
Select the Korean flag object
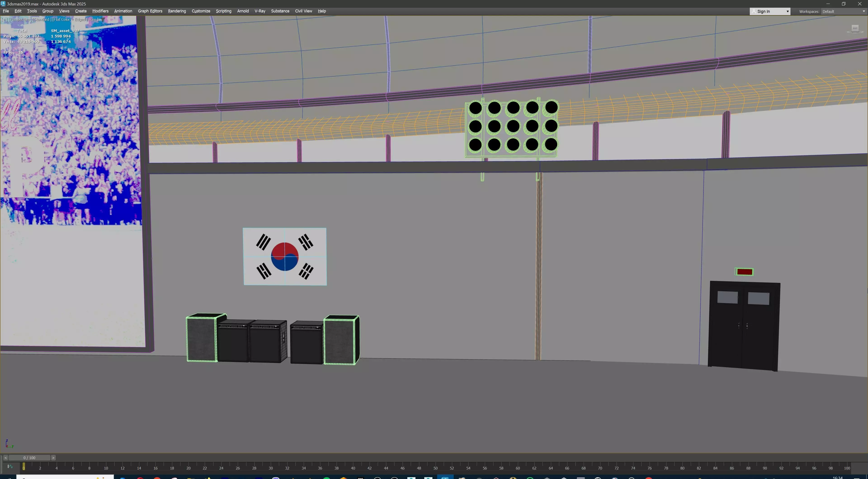285,257
